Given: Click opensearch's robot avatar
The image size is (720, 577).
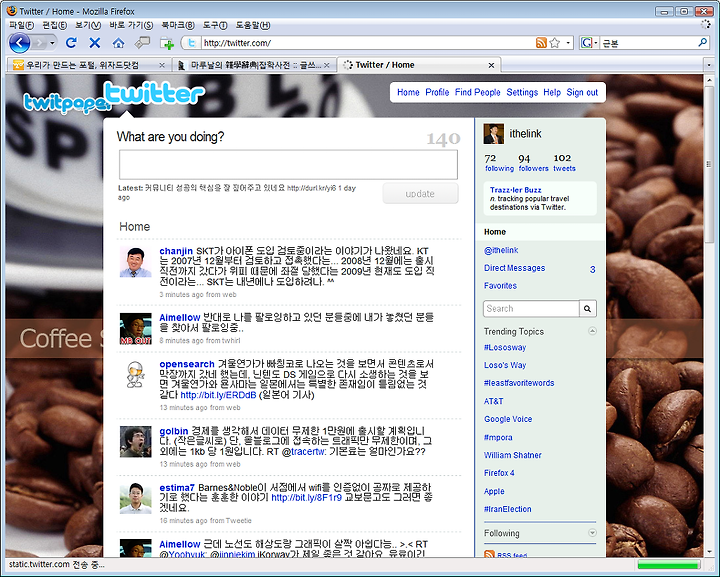Looking at the screenshot, I should click(x=135, y=375).
